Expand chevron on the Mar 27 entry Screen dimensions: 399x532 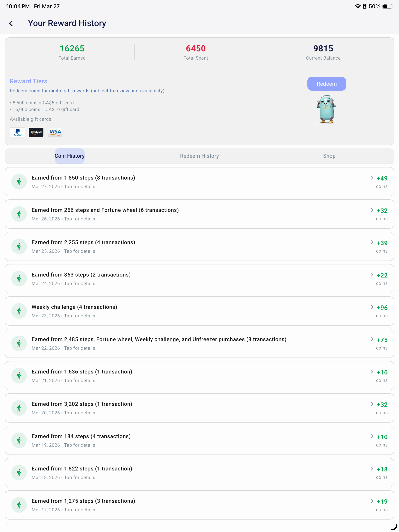coord(372,178)
